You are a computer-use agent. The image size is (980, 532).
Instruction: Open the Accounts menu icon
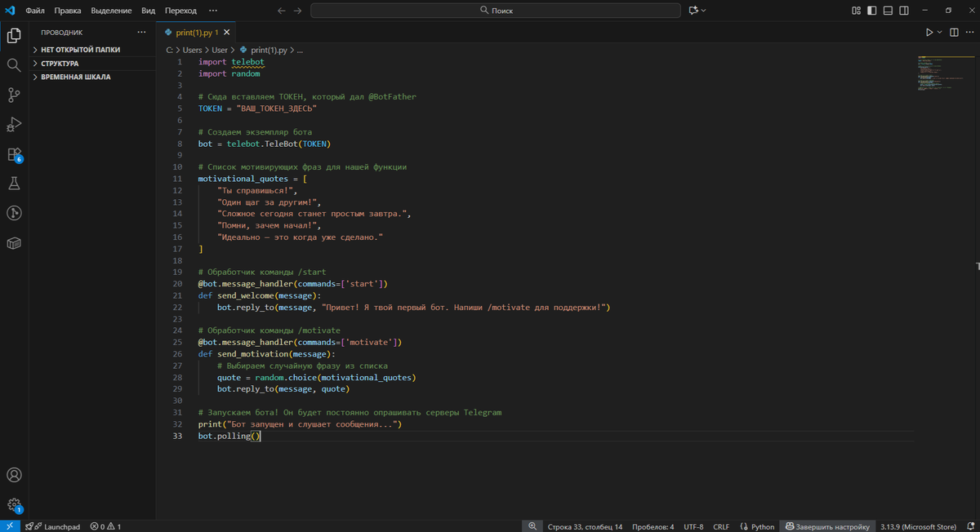tap(14, 475)
